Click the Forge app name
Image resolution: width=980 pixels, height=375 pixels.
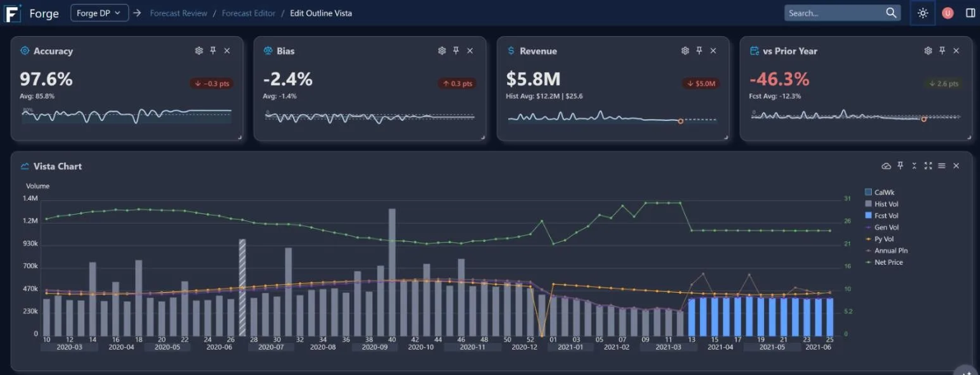44,13
